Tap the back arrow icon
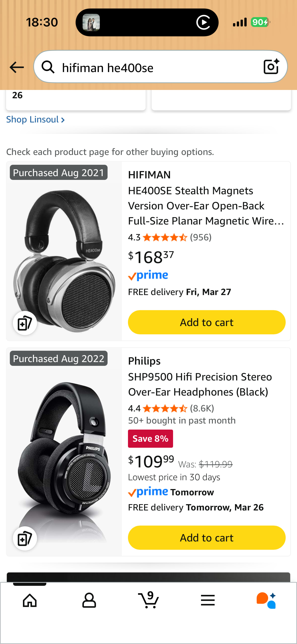The image size is (297, 644). 17,67
